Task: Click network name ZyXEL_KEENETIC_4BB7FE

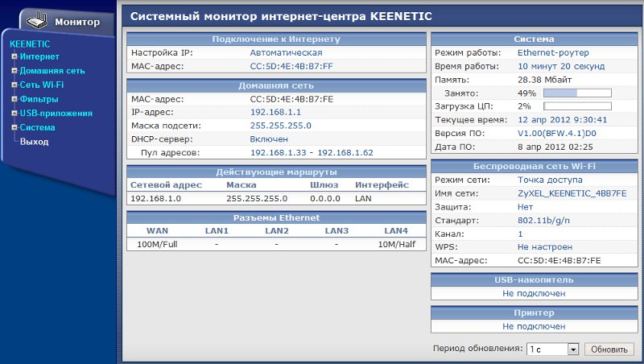Action: (572, 193)
